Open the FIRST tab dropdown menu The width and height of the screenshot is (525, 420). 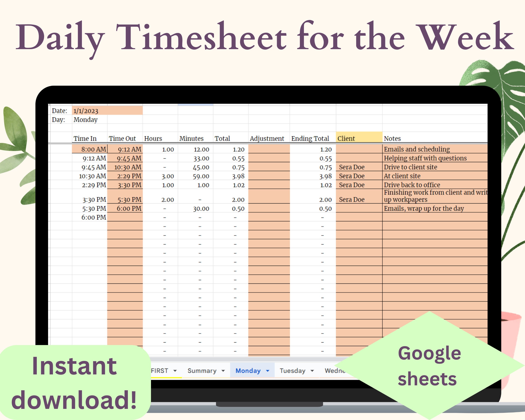176,371
